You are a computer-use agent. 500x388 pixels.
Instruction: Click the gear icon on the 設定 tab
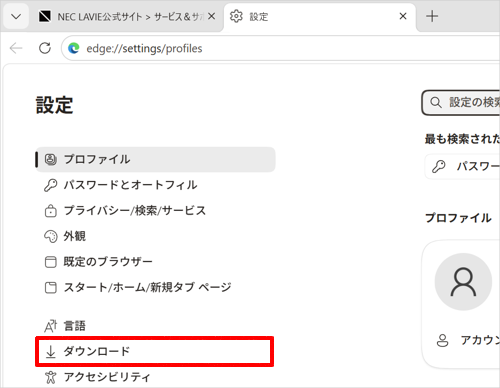(x=236, y=16)
